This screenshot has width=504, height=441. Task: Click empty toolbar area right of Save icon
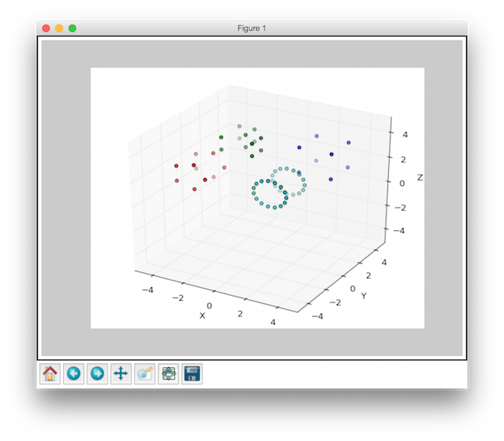(336, 373)
